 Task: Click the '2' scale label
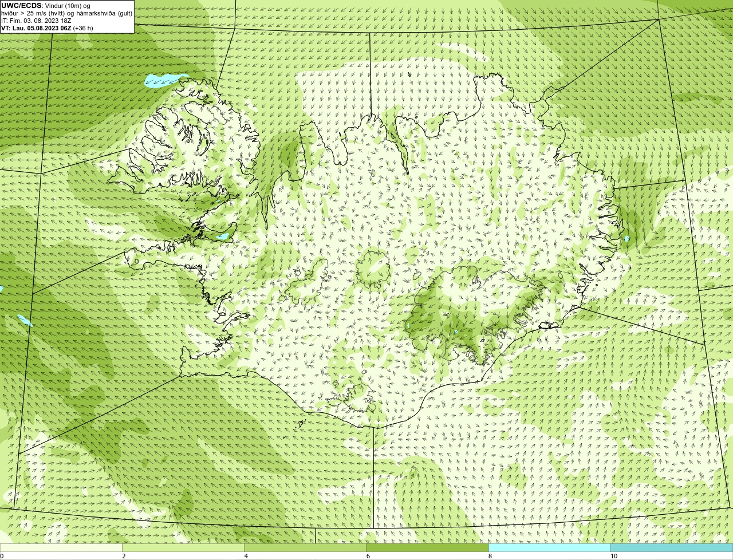[124, 556]
